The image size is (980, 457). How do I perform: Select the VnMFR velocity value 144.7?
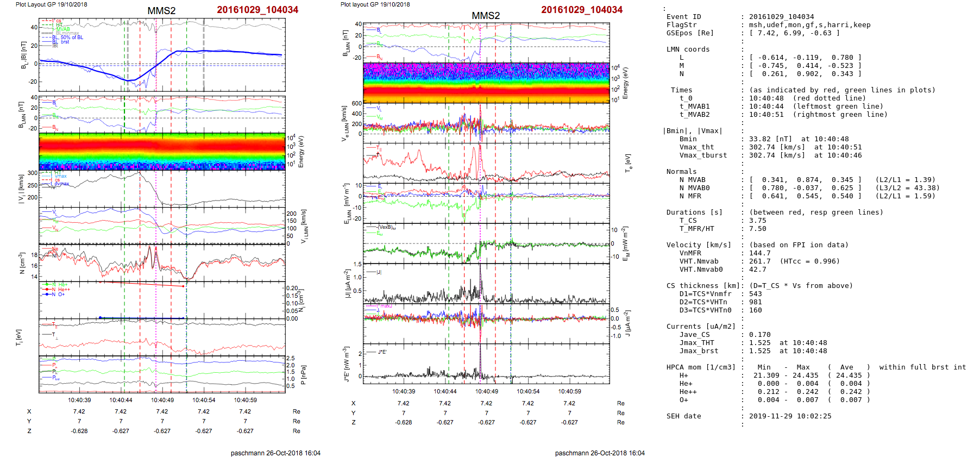pos(759,253)
